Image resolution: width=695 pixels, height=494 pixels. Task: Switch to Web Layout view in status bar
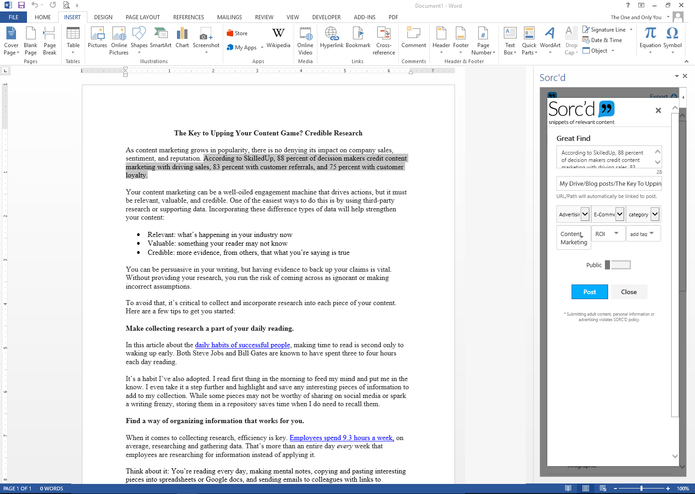(602, 488)
